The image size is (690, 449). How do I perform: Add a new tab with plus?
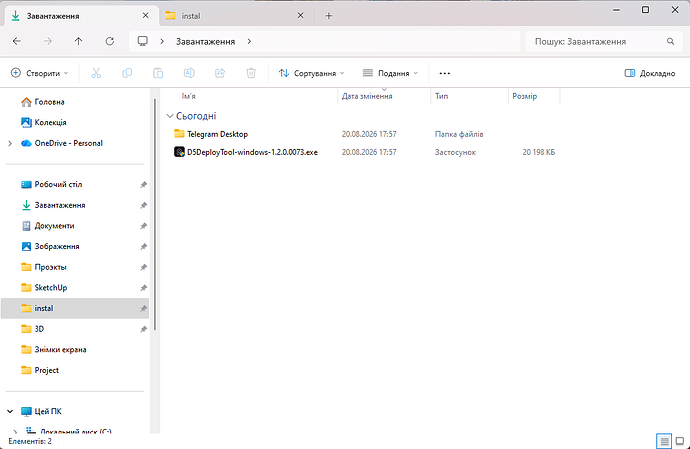pos(329,16)
